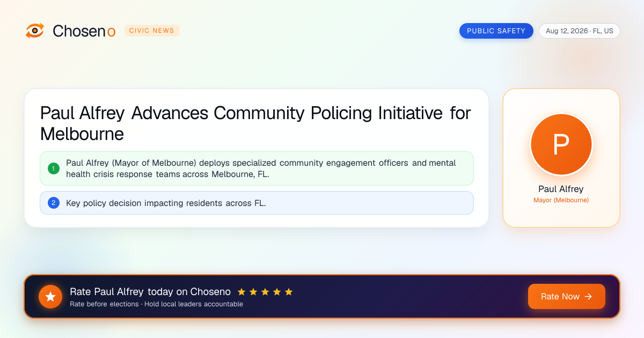Select the CIVIC NEWS tag

click(152, 31)
